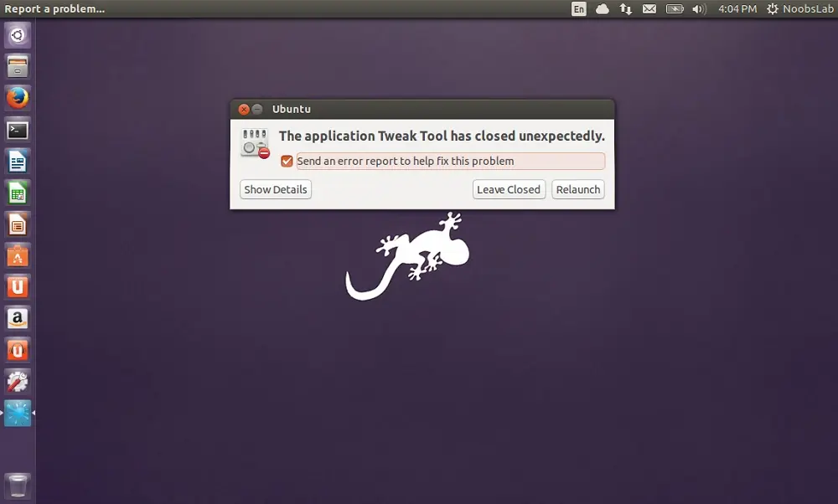Open the NoobsLab session menu
This screenshot has width=838, height=504.
tap(800, 9)
